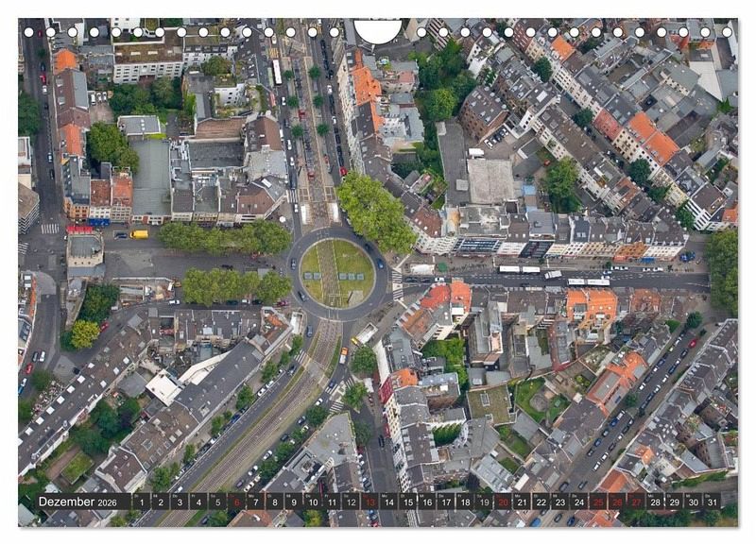Click the green roundabout center island
This screenshot has height=545, width=756.
[x=337, y=273]
